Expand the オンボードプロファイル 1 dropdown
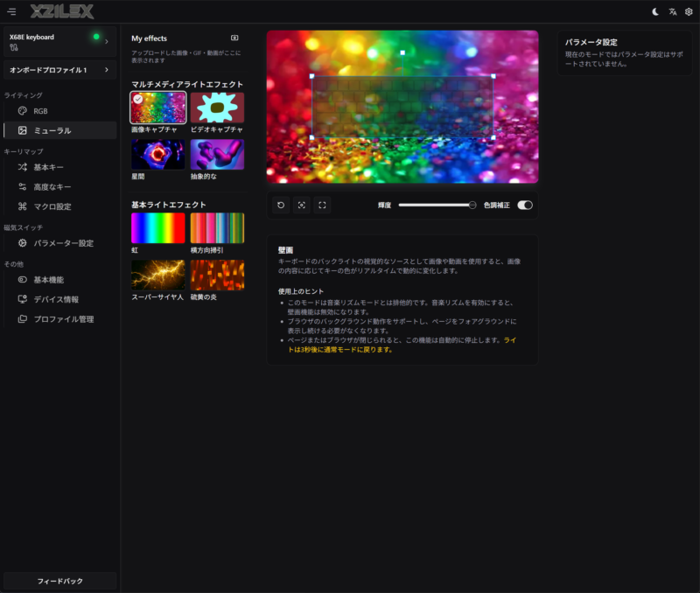The width and height of the screenshot is (700, 593). click(x=59, y=70)
